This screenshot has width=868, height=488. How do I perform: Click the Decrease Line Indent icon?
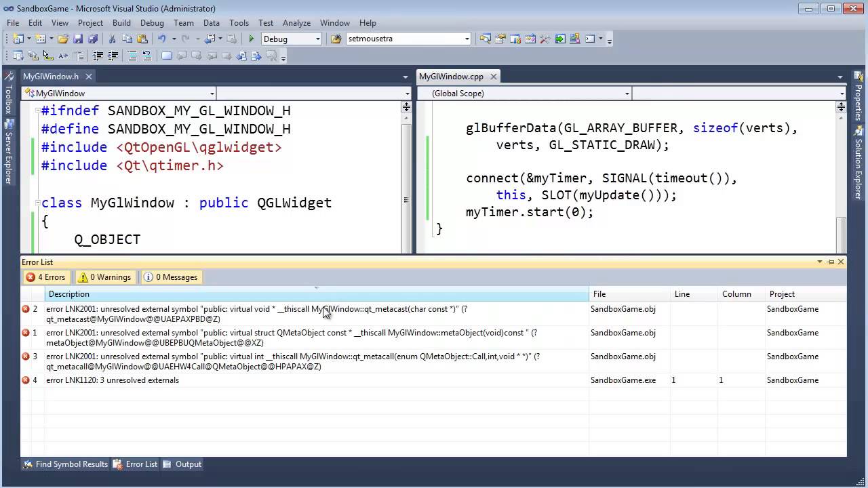coord(98,56)
